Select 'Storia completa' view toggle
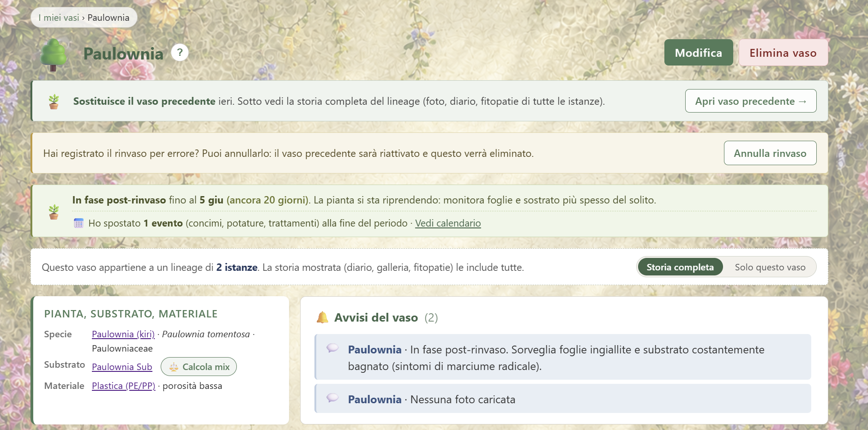Screen dimensions: 868x430 click(x=680, y=267)
